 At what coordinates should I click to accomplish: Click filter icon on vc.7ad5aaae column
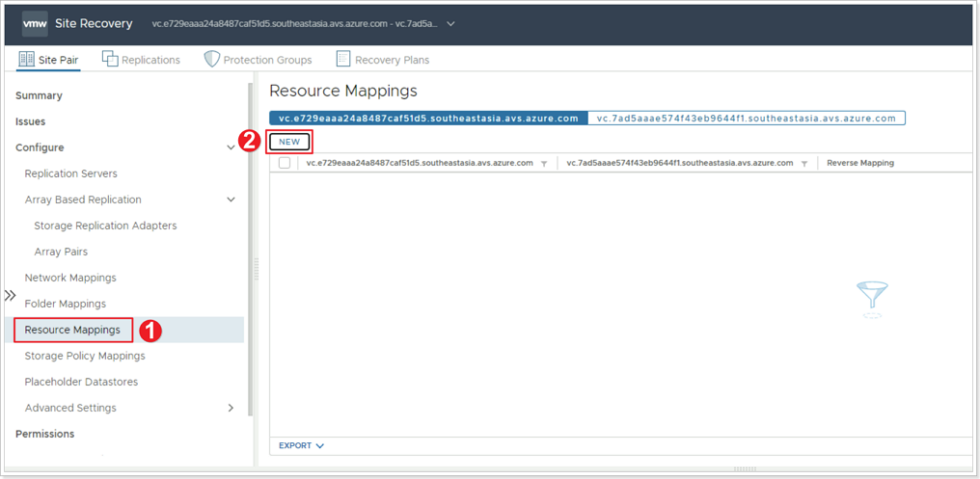click(804, 164)
